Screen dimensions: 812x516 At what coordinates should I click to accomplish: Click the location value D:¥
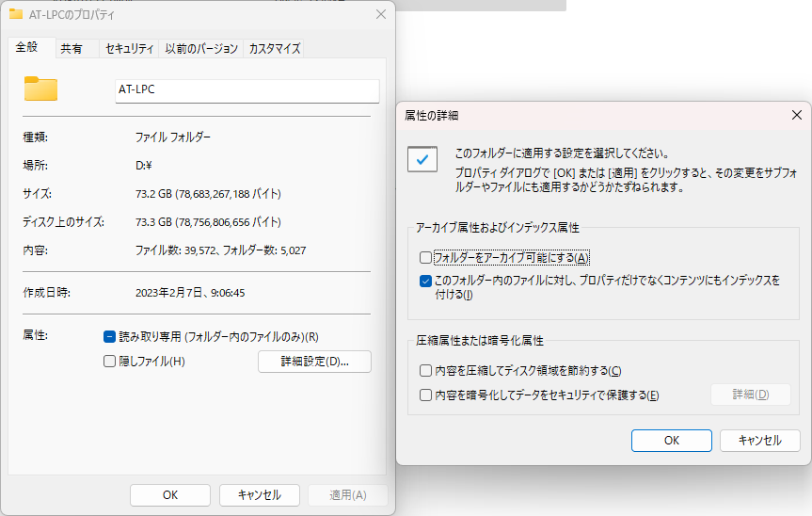(x=143, y=166)
